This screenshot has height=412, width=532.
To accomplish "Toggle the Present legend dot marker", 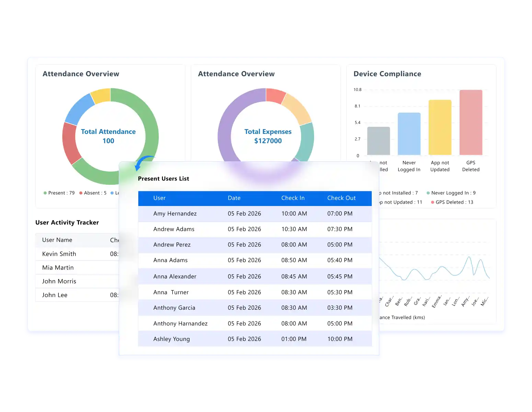I will pyautogui.click(x=45, y=193).
